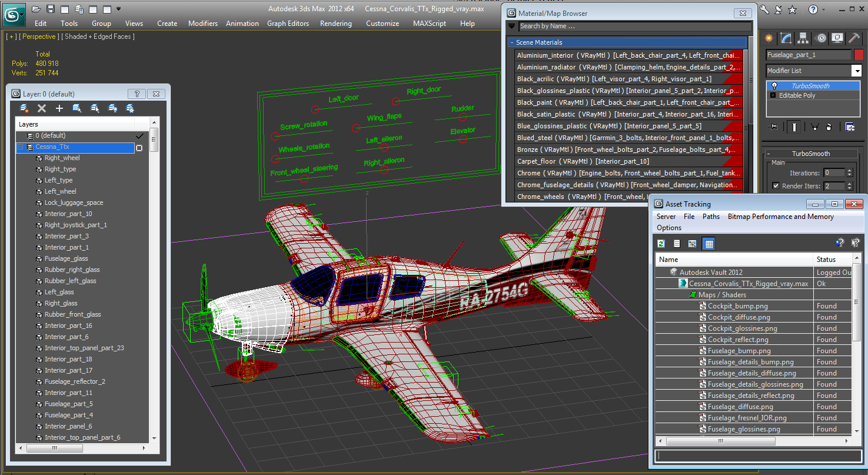Open the Modifiers menu
This screenshot has width=868, height=475.
[203, 24]
